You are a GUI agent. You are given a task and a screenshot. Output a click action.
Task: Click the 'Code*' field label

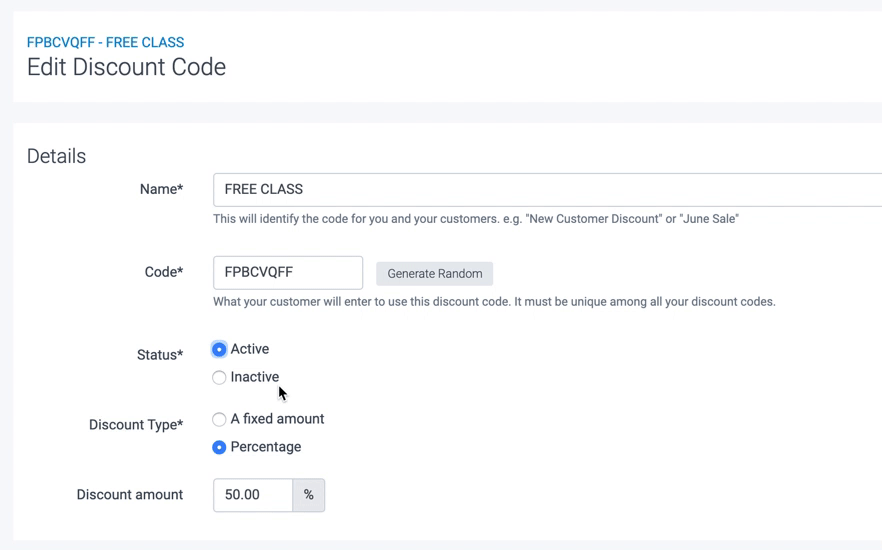click(x=164, y=272)
